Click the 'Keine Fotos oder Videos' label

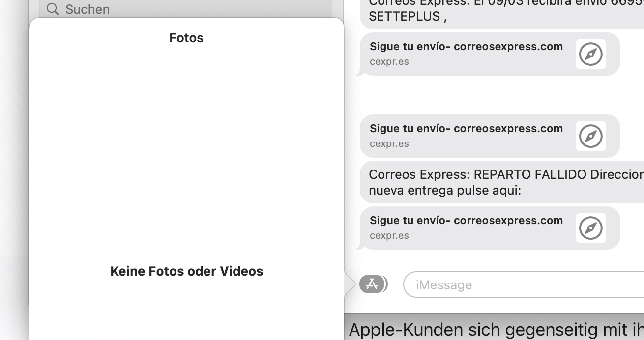(x=186, y=271)
